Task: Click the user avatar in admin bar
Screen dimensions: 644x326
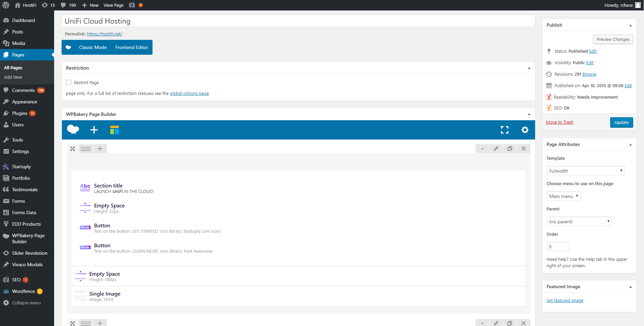Action: (638, 5)
